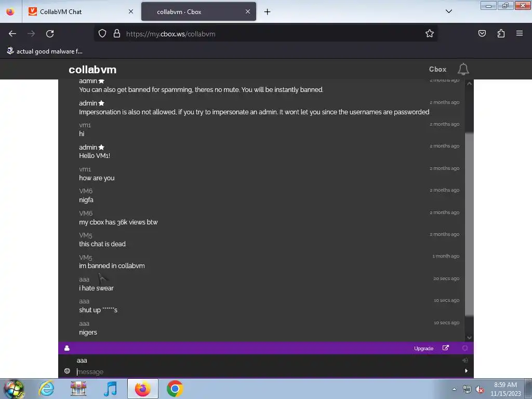Open a new browser tab
Image resolution: width=532 pixels, height=399 pixels.
[268, 12]
